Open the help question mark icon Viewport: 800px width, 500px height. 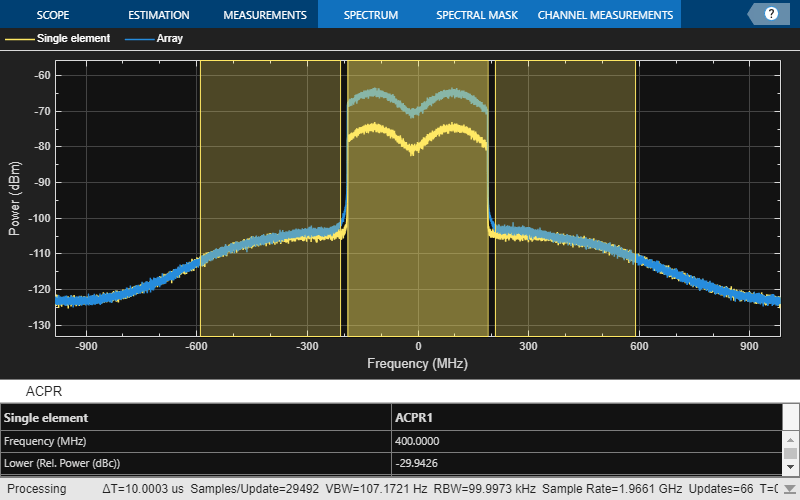tap(771, 14)
